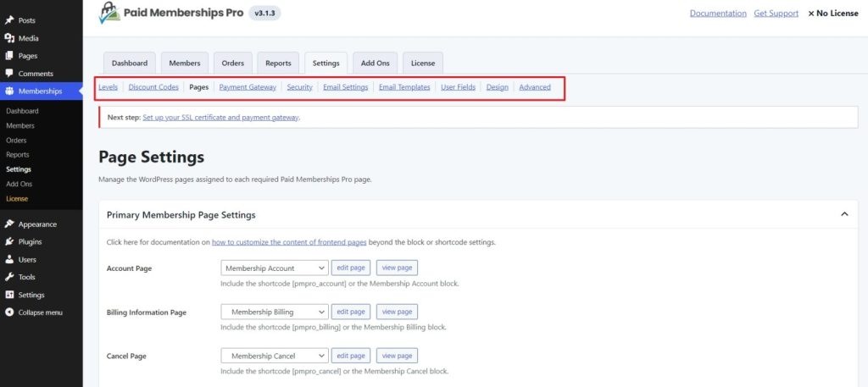The width and height of the screenshot is (868, 387).
Task: Click the Comments bubble icon
Action: click(x=8, y=74)
